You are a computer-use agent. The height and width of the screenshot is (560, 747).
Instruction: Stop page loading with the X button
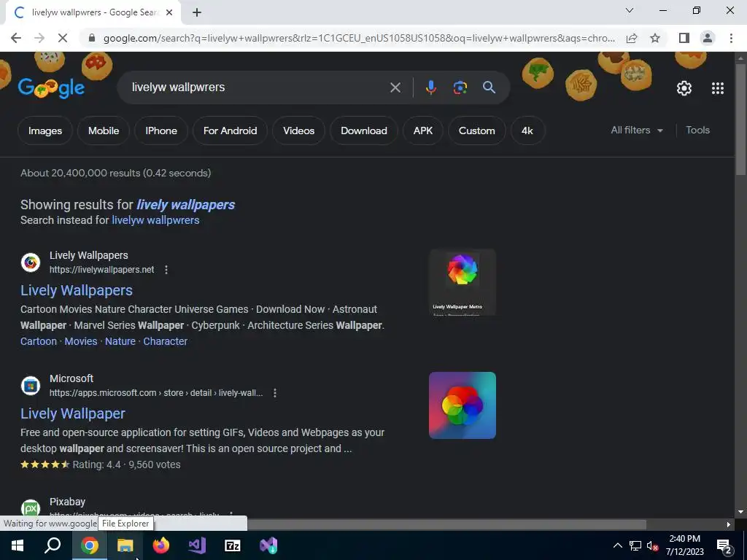[x=63, y=38]
